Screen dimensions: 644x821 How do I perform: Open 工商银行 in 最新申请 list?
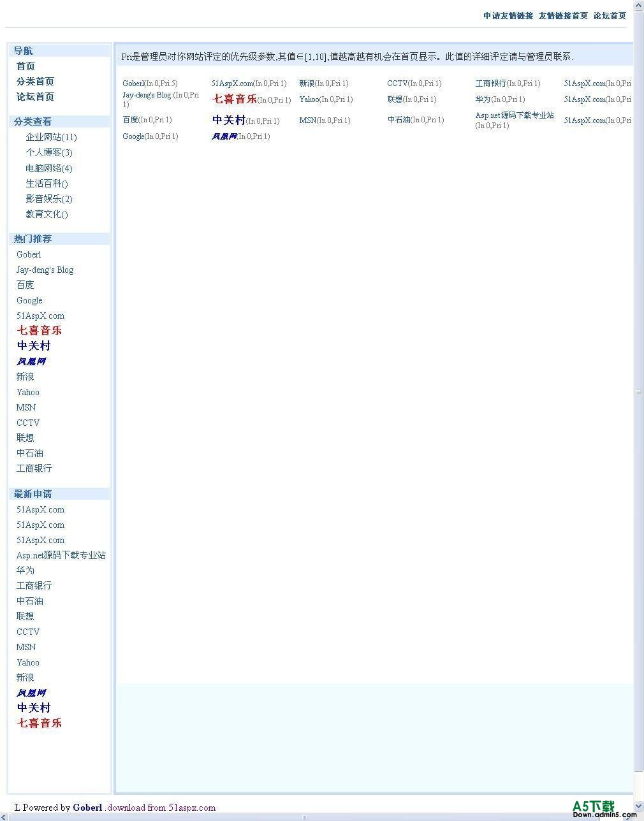coord(34,586)
